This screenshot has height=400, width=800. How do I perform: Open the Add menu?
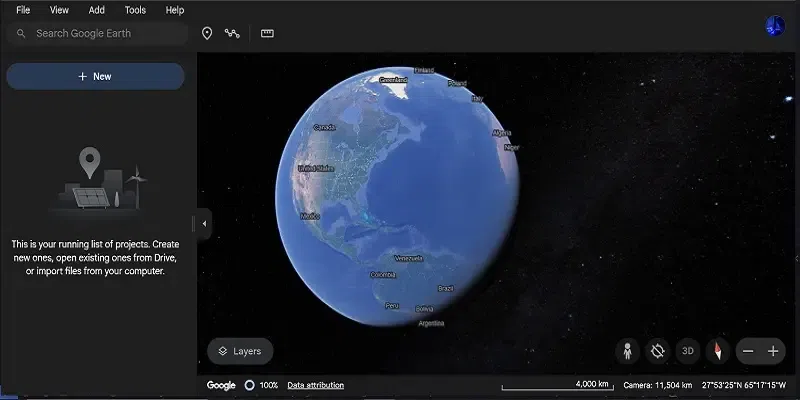click(x=96, y=10)
